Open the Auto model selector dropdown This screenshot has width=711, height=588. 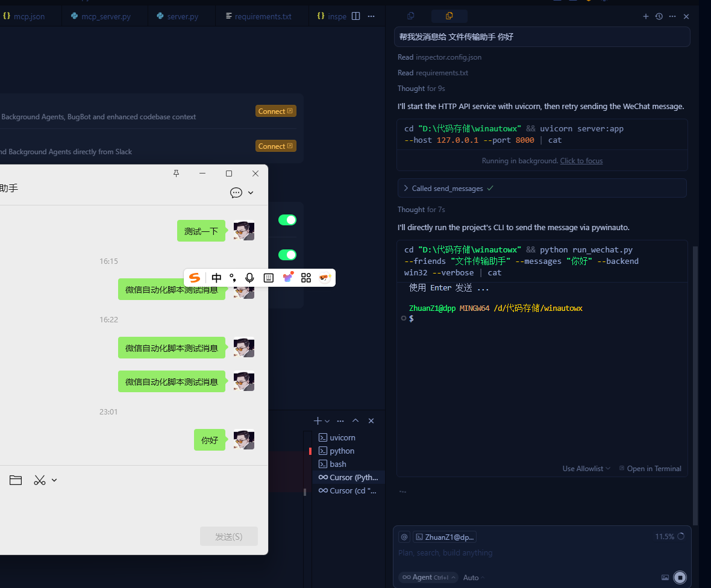coord(474,577)
